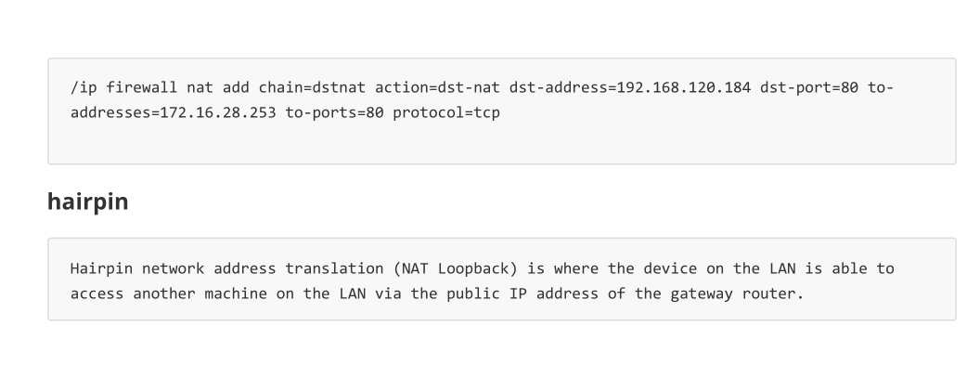Viewport: 980px width, 365px height.
Task: Click the "nat add" words in the command
Action: (x=218, y=87)
